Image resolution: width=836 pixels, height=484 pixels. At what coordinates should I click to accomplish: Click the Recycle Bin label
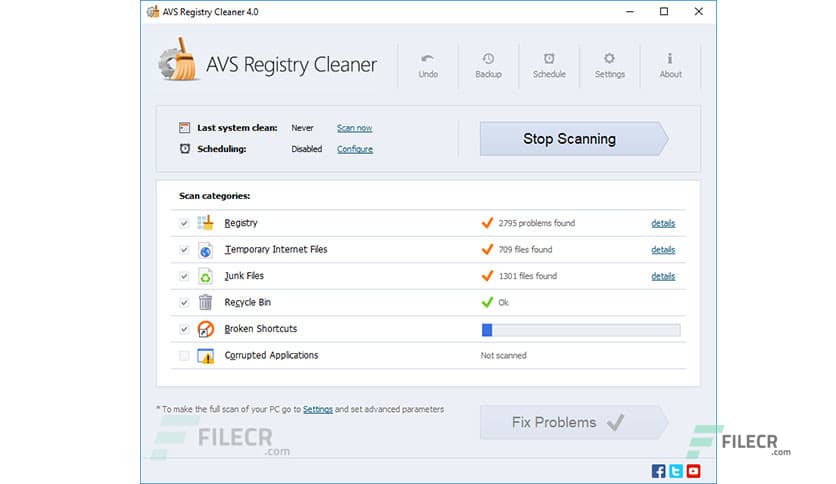(247, 302)
